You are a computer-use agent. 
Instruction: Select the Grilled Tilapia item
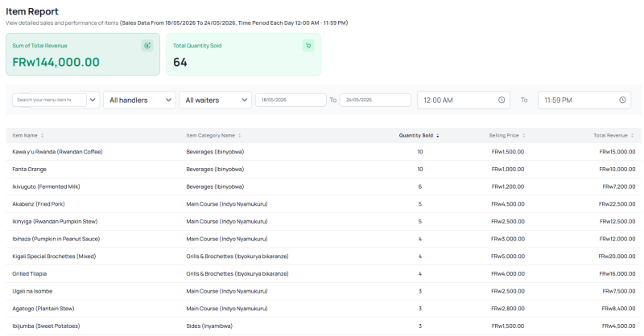click(30, 273)
